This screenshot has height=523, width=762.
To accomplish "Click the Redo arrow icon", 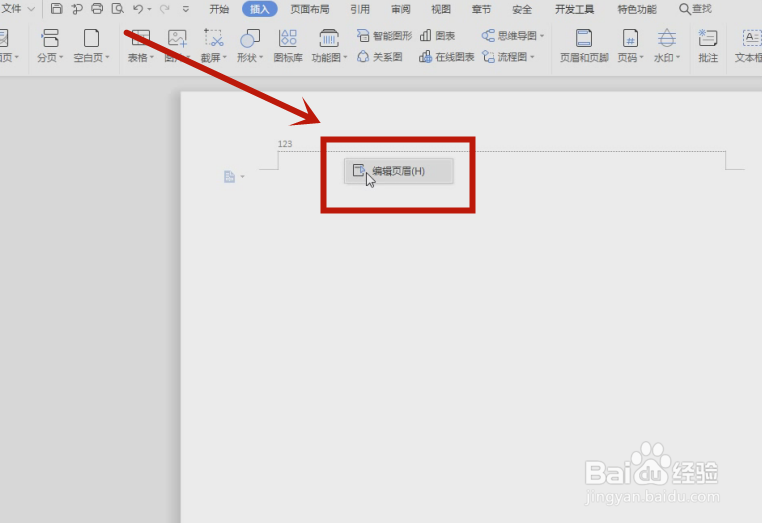I will pos(165,9).
